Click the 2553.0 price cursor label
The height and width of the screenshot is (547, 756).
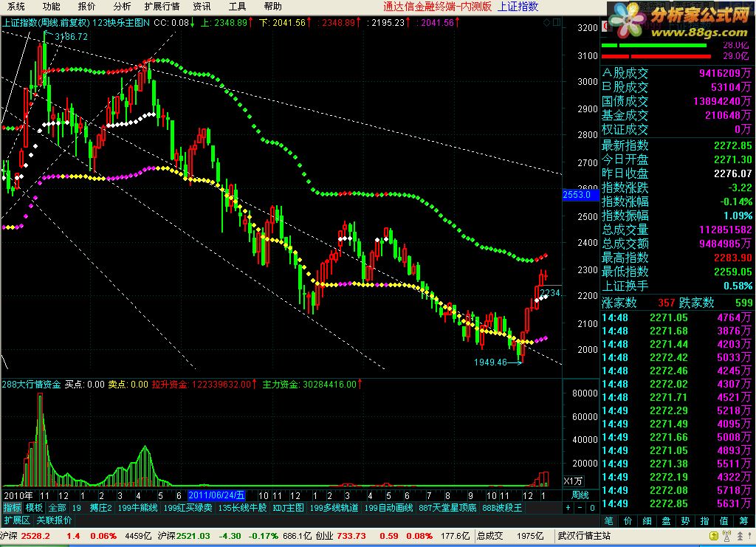[x=580, y=195]
